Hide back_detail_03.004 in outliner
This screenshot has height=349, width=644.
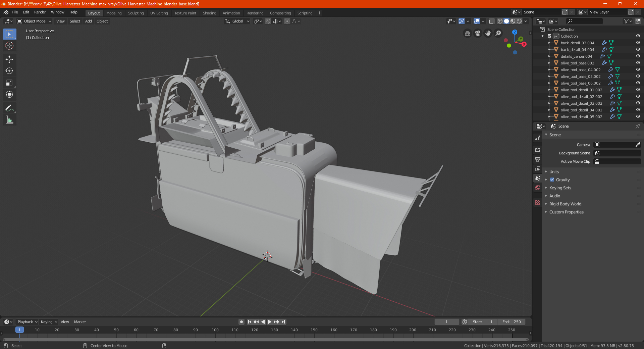pos(638,43)
